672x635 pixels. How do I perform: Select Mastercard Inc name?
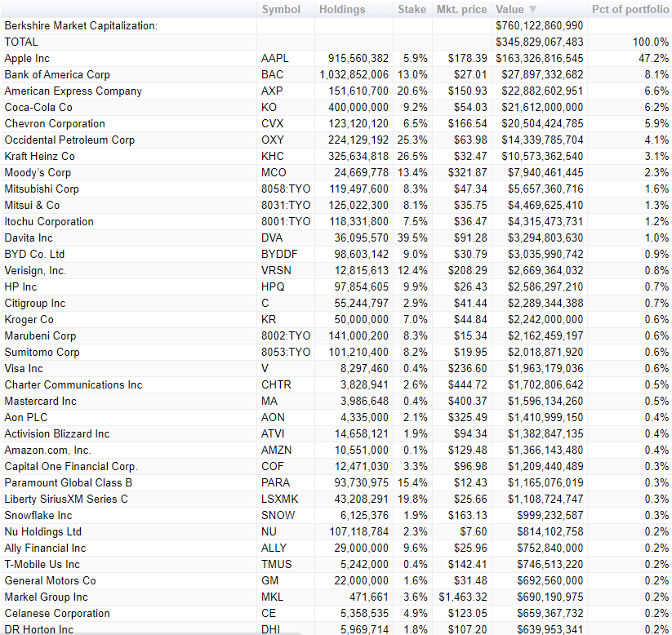pyautogui.click(x=40, y=401)
